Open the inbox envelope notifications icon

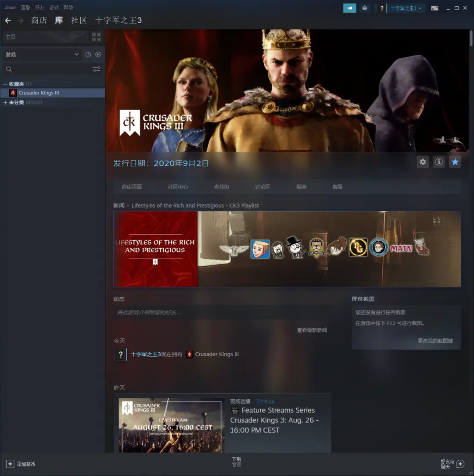pyautogui.click(x=365, y=8)
